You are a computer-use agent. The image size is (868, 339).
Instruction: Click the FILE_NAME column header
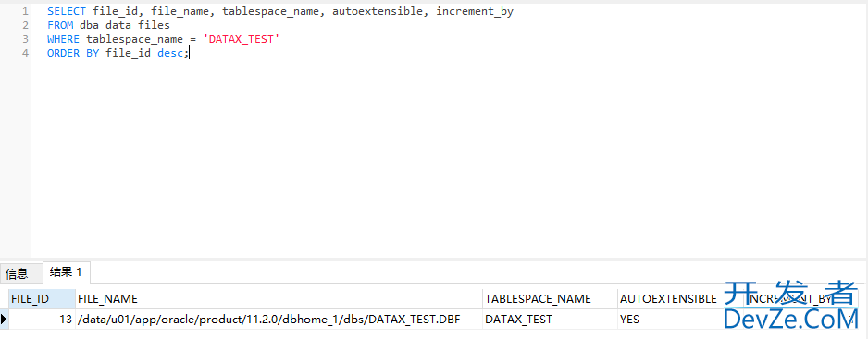(x=279, y=299)
